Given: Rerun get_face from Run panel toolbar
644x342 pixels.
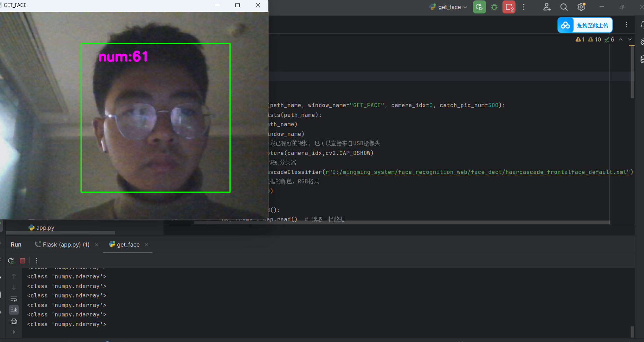Looking at the screenshot, I should point(11,261).
